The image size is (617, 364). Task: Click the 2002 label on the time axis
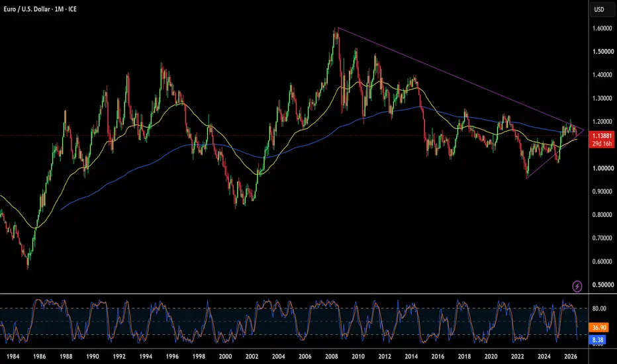pyautogui.click(x=252, y=357)
